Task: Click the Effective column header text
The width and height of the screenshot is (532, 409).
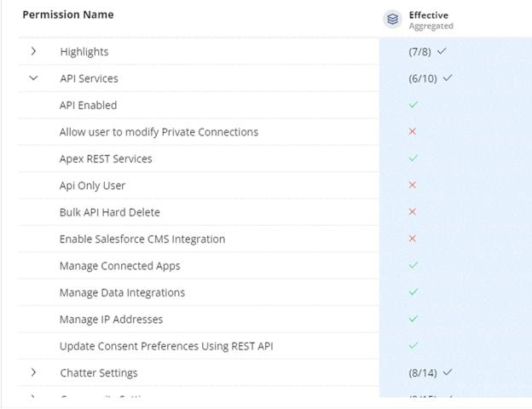Action: coord(428,14)
